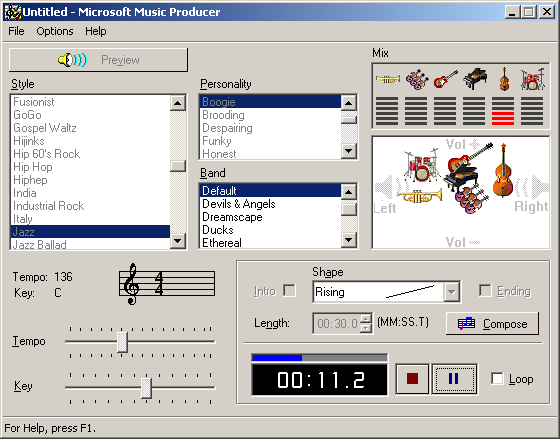The width and height of the screenshot is (560, 439).
Task: Select India in the Style list
Action: pos(90,193)
